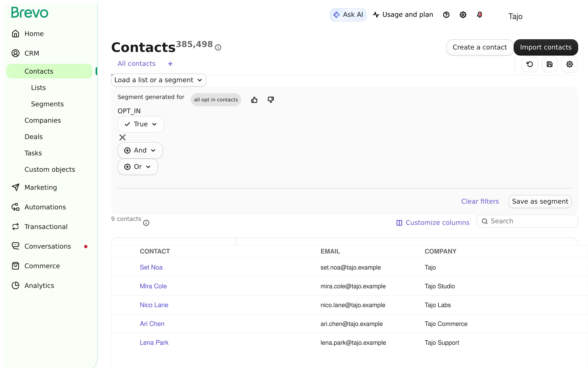Viewport: 588px width, 368px height.
Task: Open view settings gear below Import contacts
Action: (570, 64)
